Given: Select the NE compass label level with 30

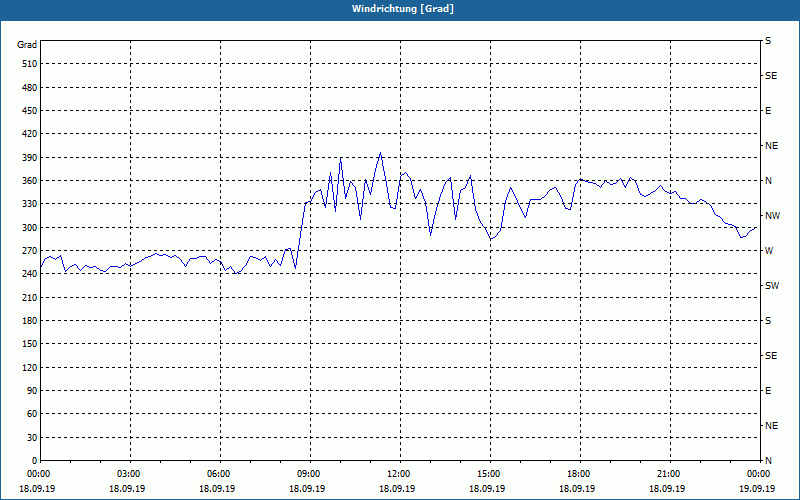Looking at the screenshot, I should pos(771,426).
